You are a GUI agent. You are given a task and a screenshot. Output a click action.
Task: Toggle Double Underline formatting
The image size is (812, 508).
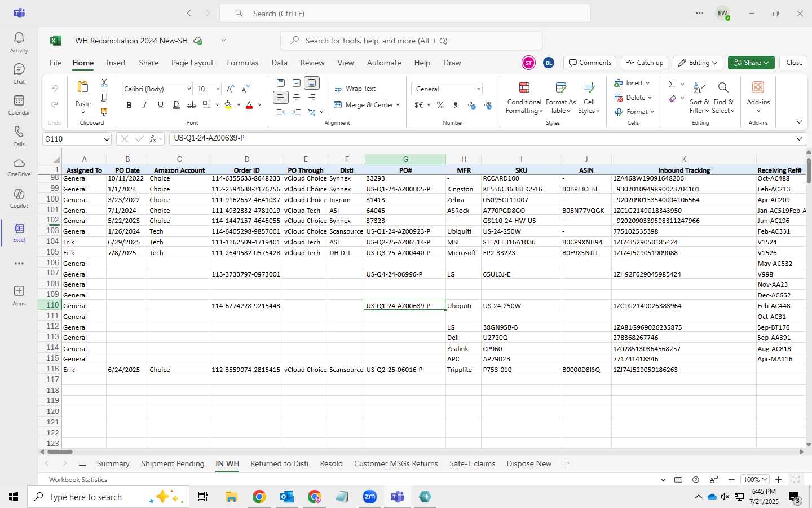coord(176,105)
